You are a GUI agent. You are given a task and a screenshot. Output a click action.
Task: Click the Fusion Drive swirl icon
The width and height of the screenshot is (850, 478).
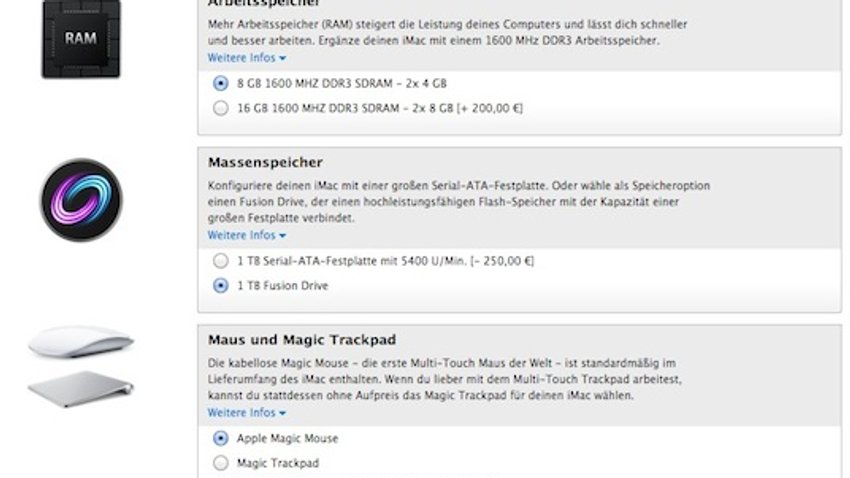[81, 200]
